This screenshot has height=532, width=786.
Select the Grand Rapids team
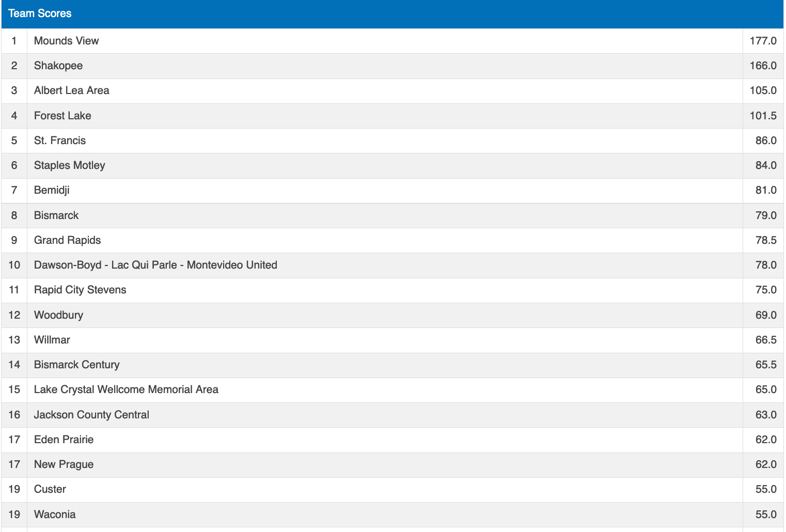click(68, 240)
